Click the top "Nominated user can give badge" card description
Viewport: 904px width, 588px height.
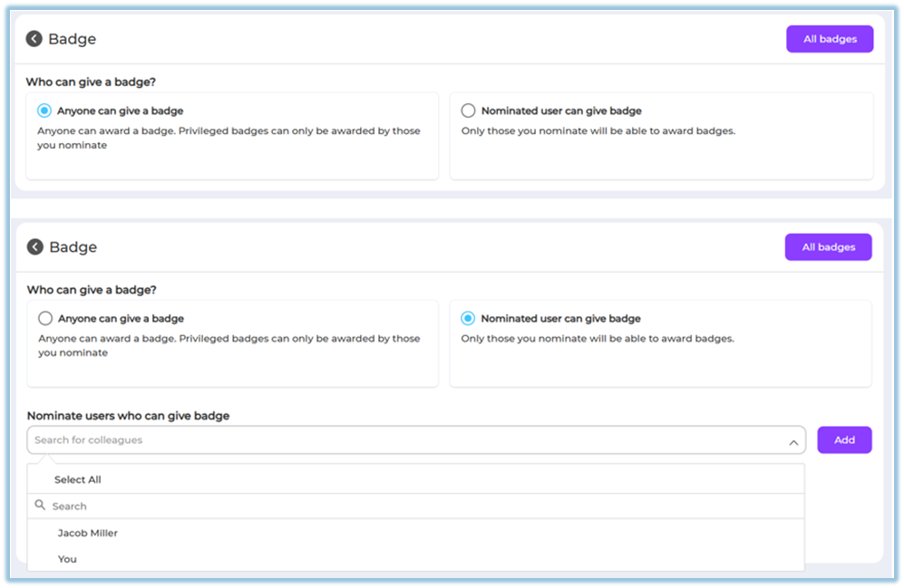pyautogui.click(x=598, y=130)
